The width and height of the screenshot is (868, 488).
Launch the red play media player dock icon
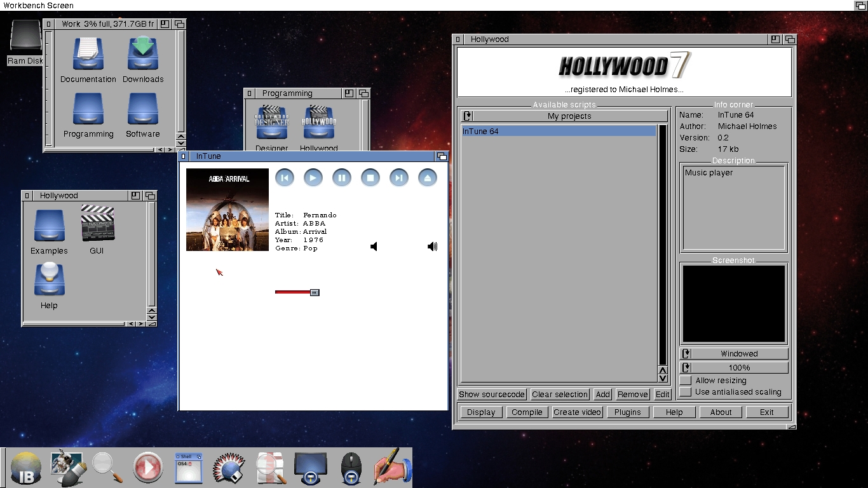click(x=148, y=468)
